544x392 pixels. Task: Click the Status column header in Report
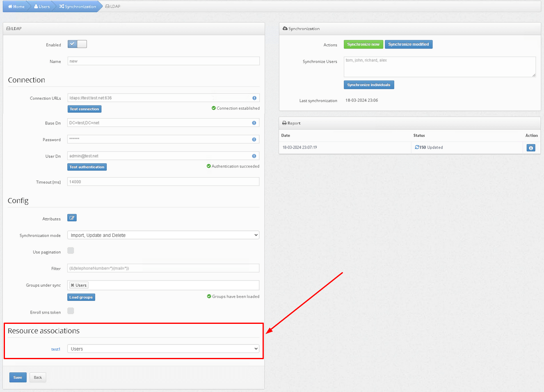pos(419,135)
